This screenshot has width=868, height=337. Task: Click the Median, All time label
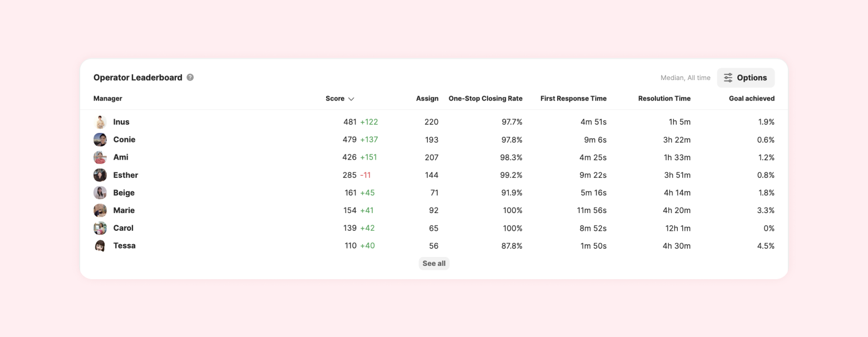point(685,78)
